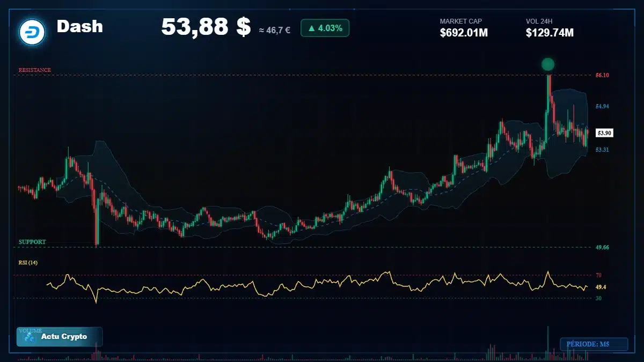Click the Actu Crypto watermark text
644x362 pixels.
[64, 337]
